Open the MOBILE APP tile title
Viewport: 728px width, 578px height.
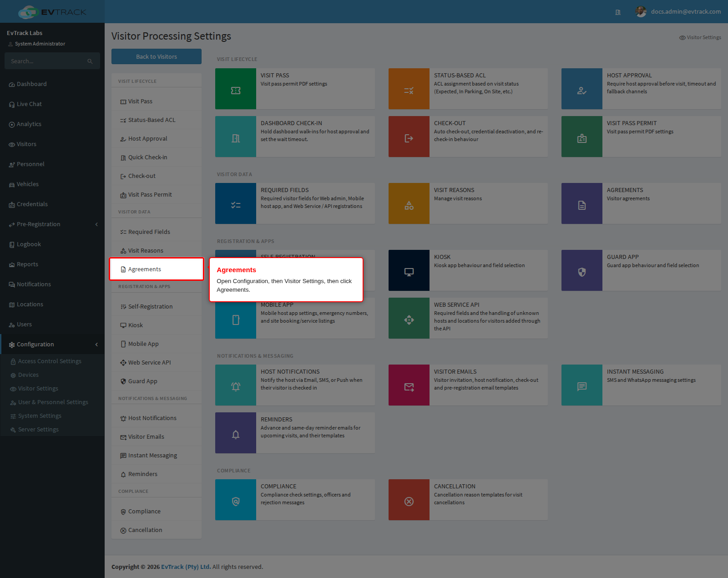(277, 305)
